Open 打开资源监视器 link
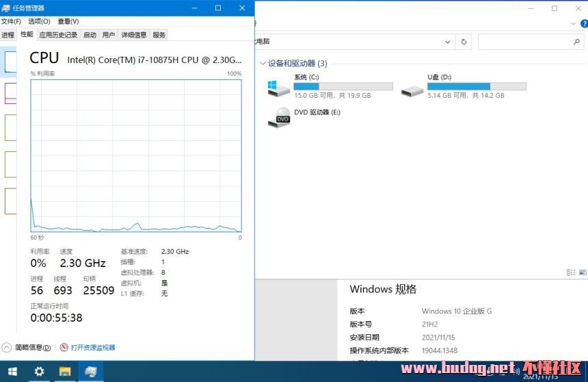The height and width of the screenshot is (382, 588). [x=92, y=348]
